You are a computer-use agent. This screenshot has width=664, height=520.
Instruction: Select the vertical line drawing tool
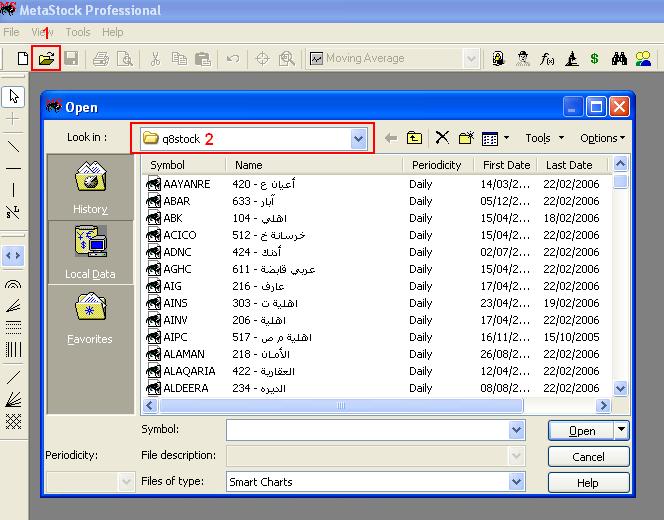tap(14, 190)
